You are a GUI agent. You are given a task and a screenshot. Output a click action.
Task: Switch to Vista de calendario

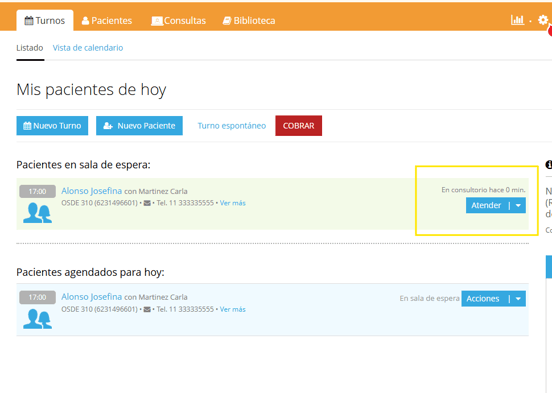point(88,48)
